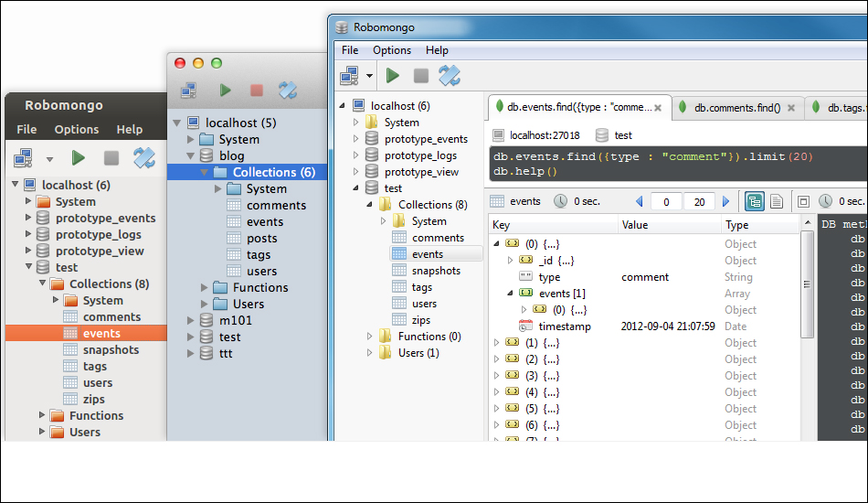
Task: Open connect dropdown arrow in Ubuntu toolbar
Action: [49, 159]
